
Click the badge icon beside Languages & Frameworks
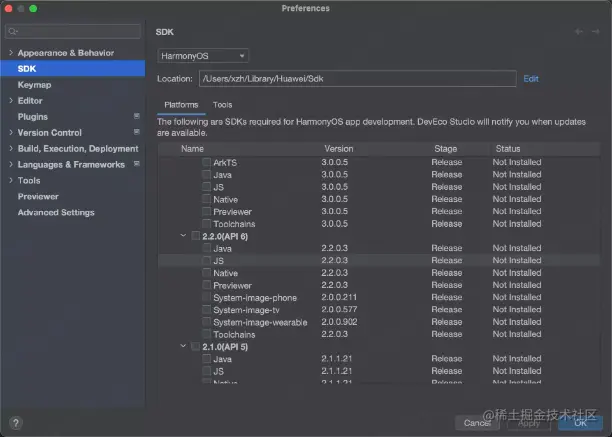[x=137, y=164]
